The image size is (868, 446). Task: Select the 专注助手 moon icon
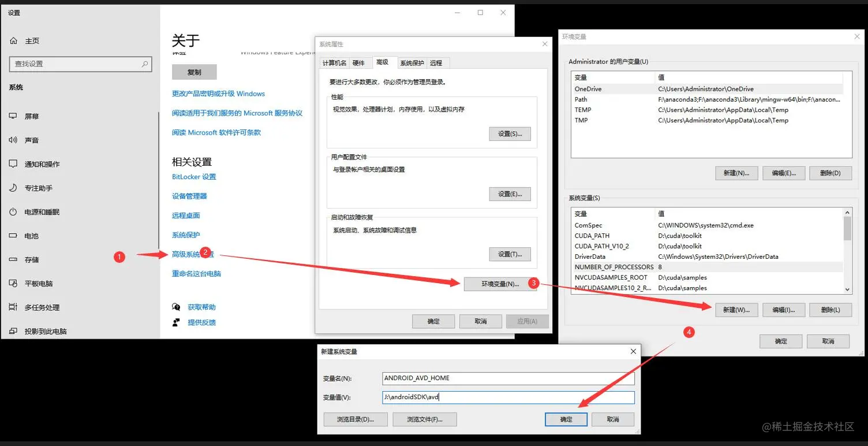(14, 188)
